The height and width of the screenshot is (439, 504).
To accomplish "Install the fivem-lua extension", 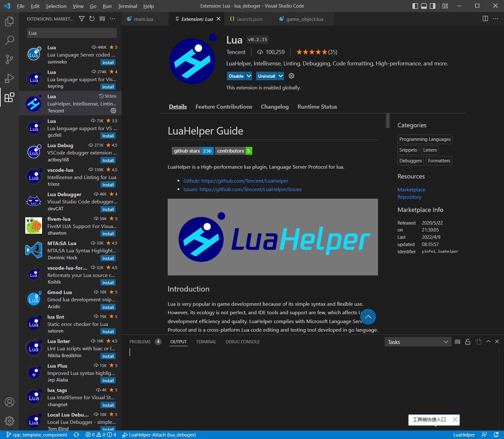I will (108, 234).
